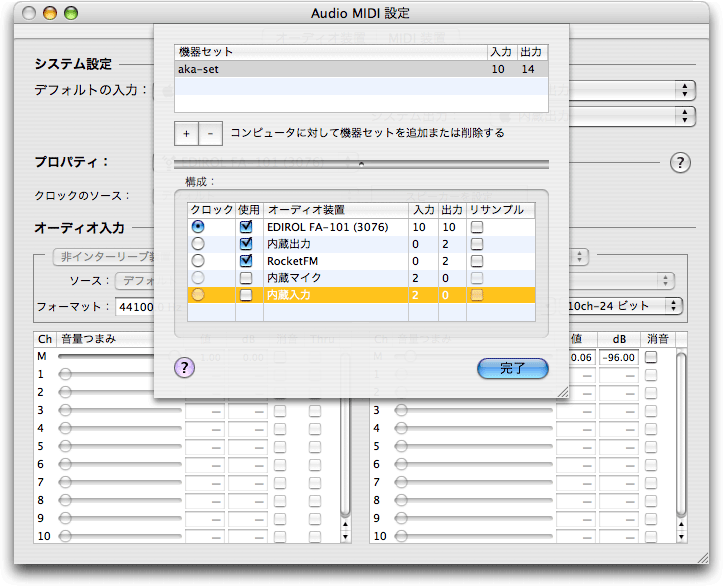Enable 使用 checkbox for 内蔵マイク
This screenshot has height=587, width=723.
coord(246,277)
